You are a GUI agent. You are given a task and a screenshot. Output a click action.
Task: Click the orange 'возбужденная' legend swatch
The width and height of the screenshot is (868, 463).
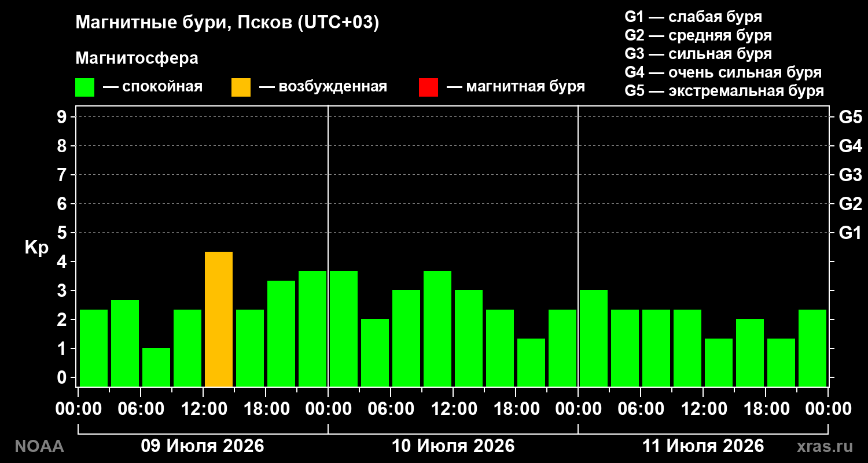tap(241, 87)
